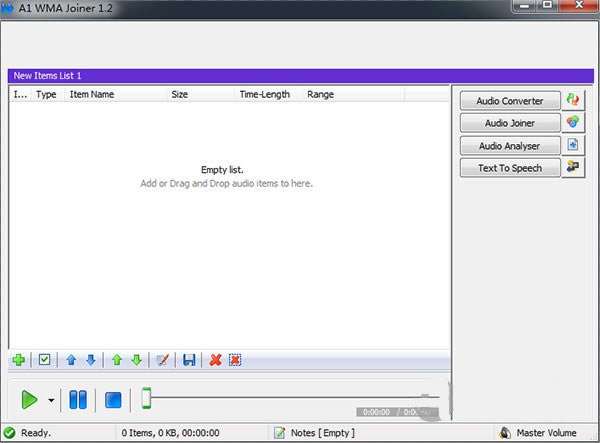Click the green down arrow icon
600x443 pixels.
pos(136,360)
